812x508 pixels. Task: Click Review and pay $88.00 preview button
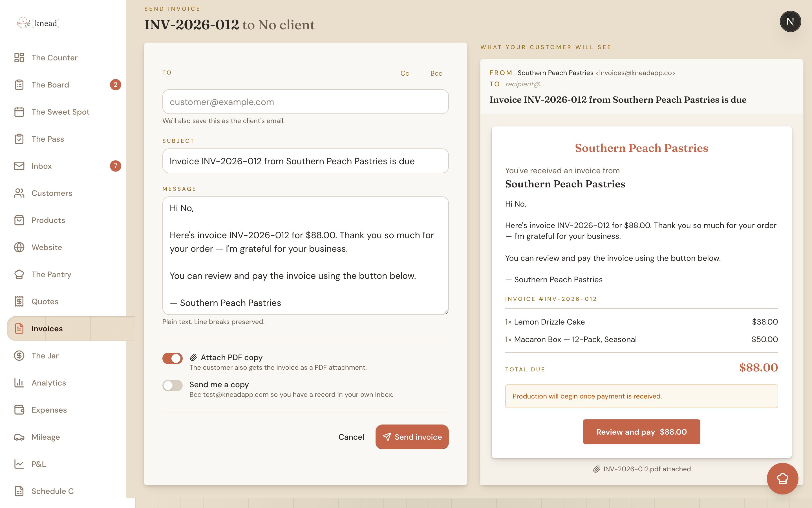641,432
